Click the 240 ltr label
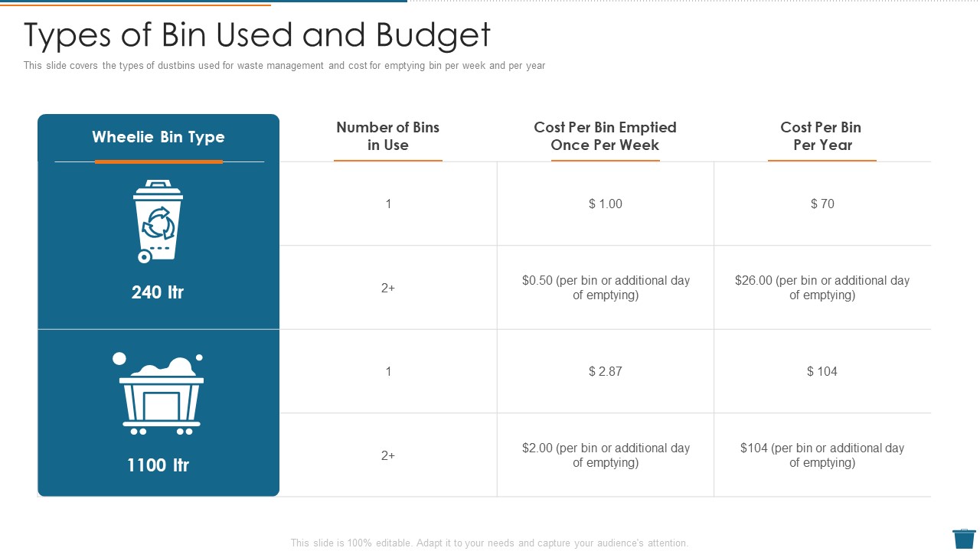Screen dimensions: 980x551 point(158,292)
